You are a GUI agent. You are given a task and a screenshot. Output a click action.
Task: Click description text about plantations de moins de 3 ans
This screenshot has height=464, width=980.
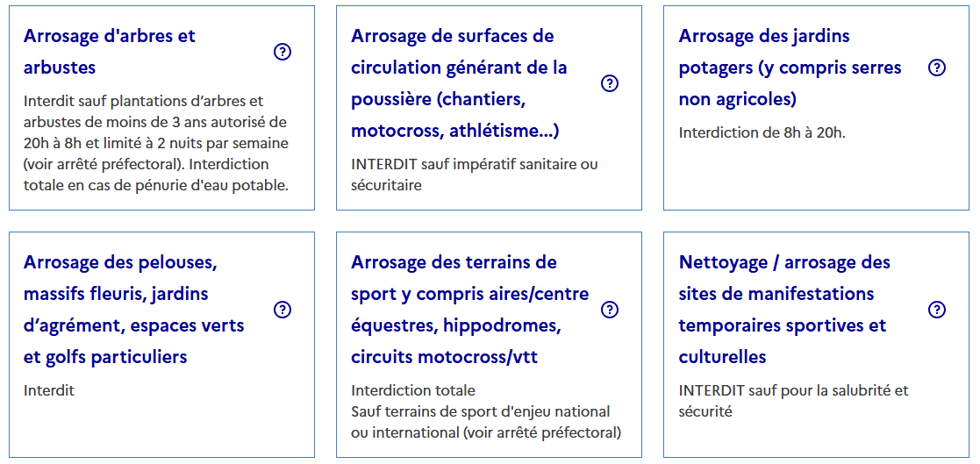pyautogui.click(x=156, y=144)
